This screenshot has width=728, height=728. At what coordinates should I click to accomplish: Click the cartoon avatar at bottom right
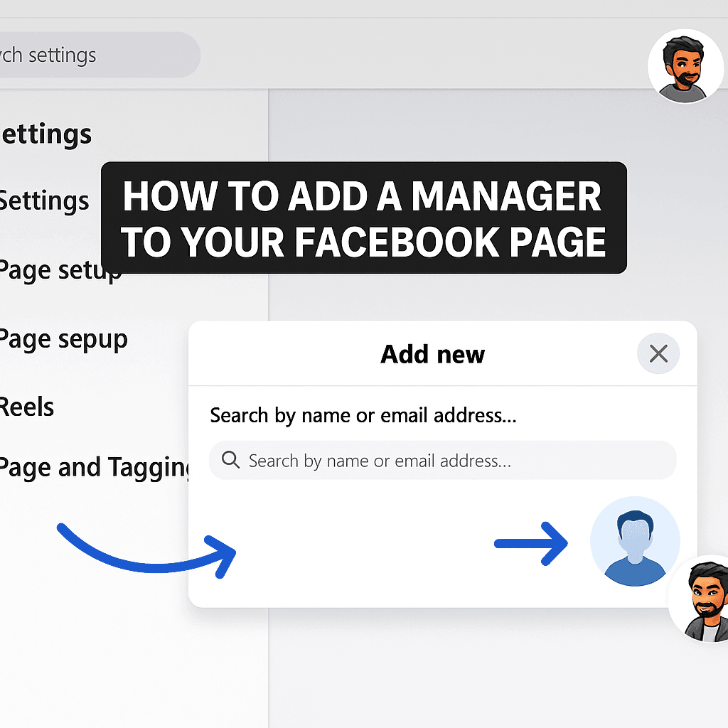(700, 599)
